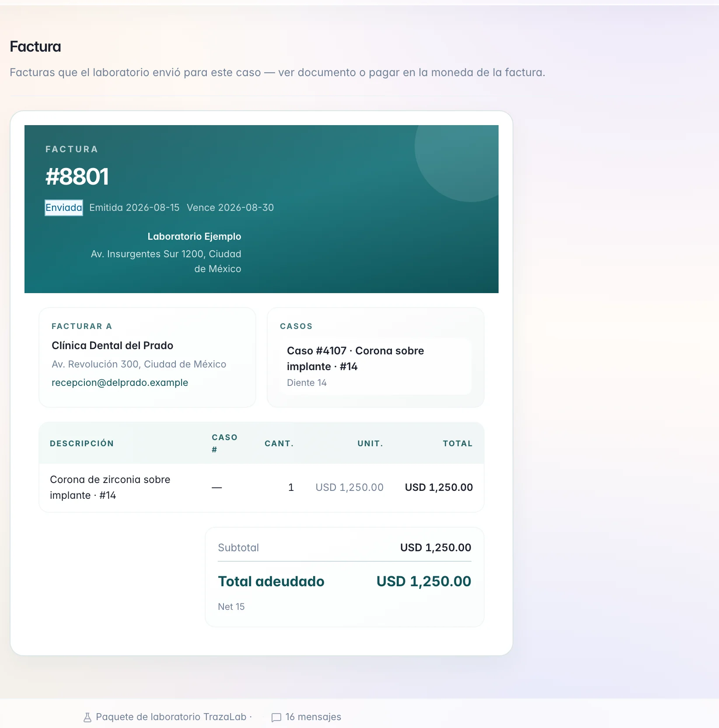Image resolution: width=719 pixels, height=728 pixels.
Task: Click the Corona de zirconia sobre implante description
Action: pyautogui.click(x=110, y=487)
